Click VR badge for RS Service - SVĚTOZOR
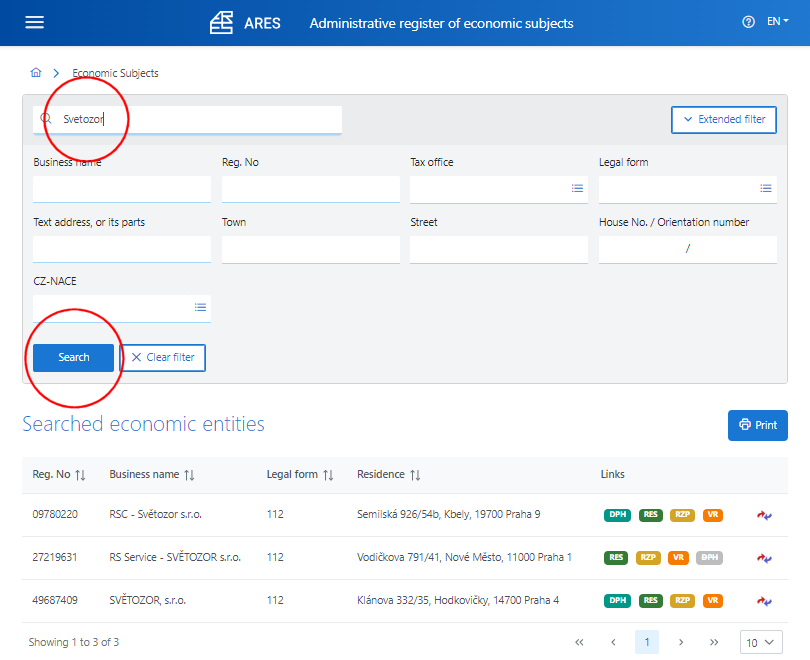The height and width of the screenshot is (660, 810). [679, 558]
